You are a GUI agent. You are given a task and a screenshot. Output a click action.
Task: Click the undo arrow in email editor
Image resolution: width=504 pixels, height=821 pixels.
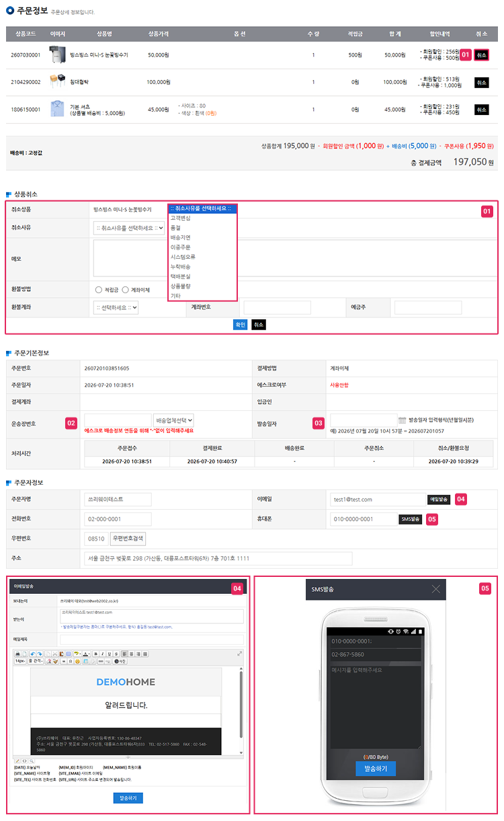click(32, 654)
